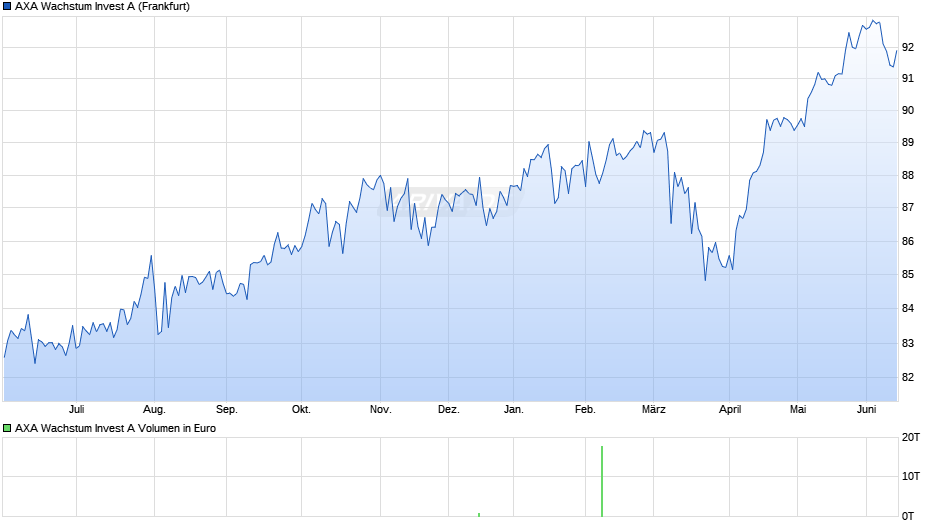Click the price axis value 90
Screen dimensions: 940x526
tap(908, 110)
